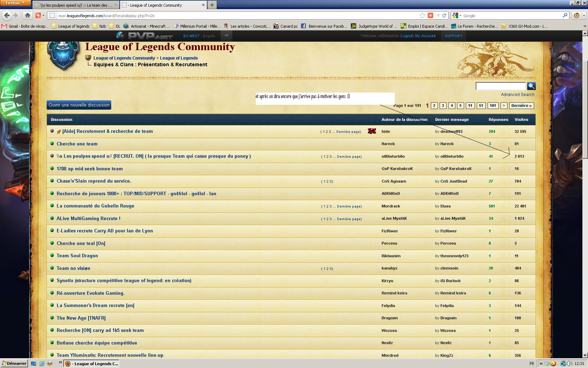This screenshot has height=368, width=588.
Task: Expand hidden system tray icons chevron
Action: click(541, 363)
